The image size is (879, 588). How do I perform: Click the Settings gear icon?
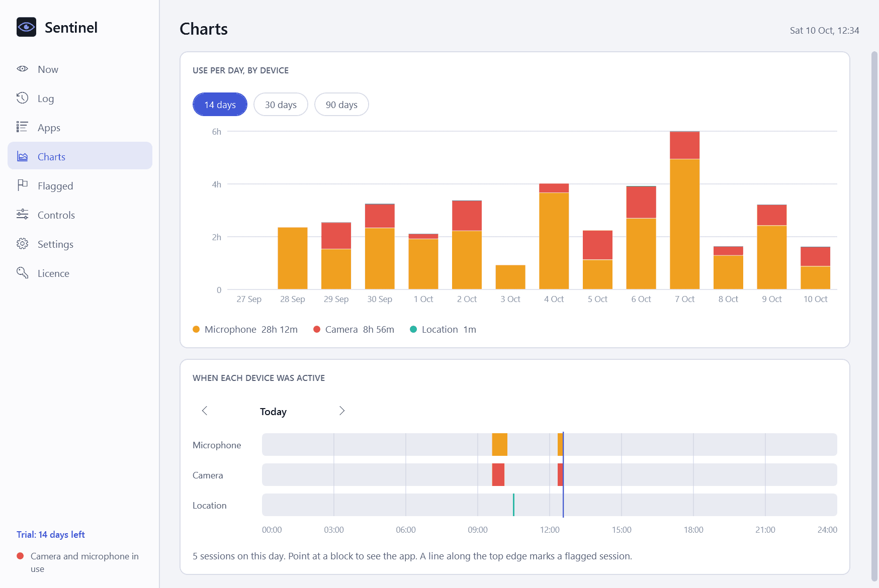[x=22, y=244]
